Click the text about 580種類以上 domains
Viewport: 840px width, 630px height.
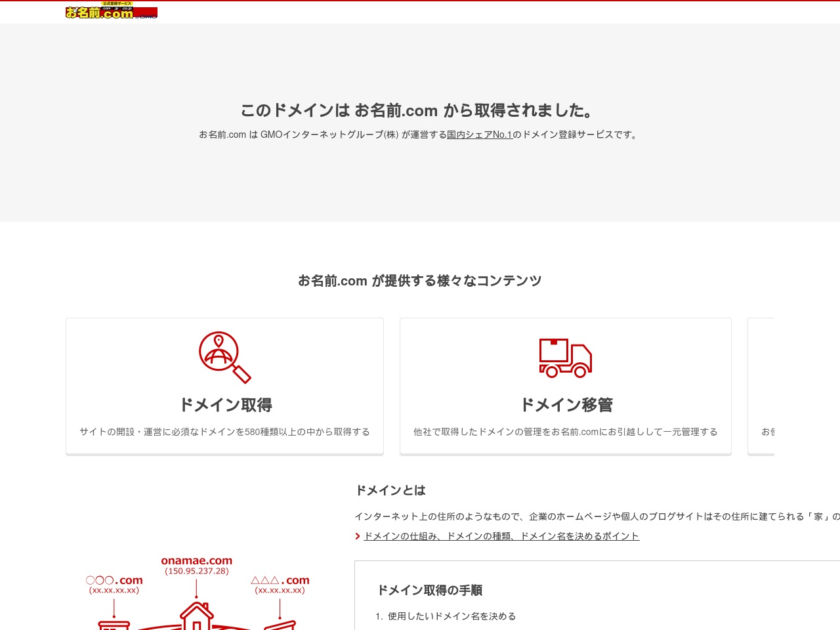224,432
